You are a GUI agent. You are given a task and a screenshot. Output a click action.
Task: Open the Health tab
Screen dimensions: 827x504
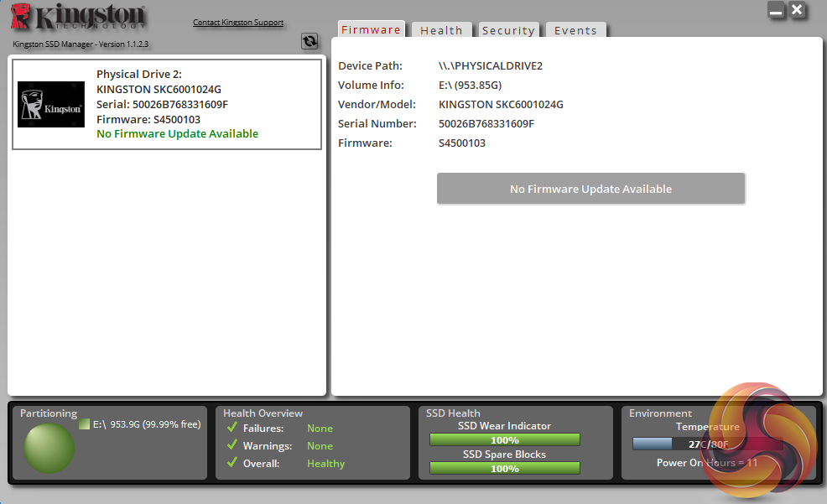441,30
